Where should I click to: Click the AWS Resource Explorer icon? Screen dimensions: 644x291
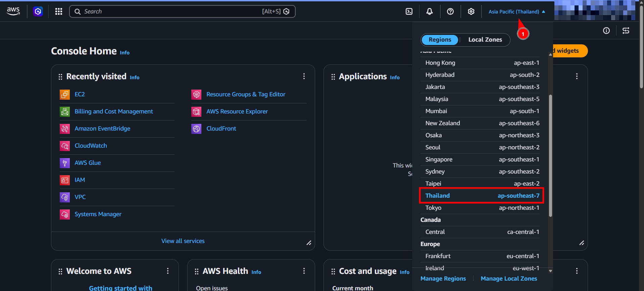(x=196, y=112)
